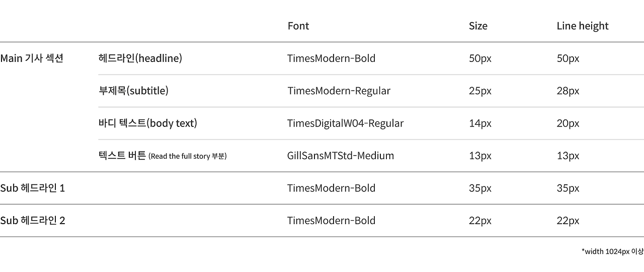Viewport: 644px width, 272px height.
Task: Click TimesModern-Bold in the headline row
Action: click(x=332, y=58)
